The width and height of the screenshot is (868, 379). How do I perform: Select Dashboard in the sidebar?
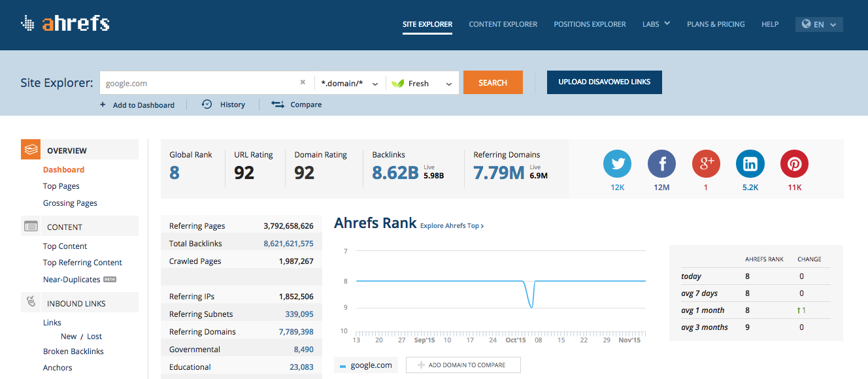pyautogui.click(x=63, y=169)
